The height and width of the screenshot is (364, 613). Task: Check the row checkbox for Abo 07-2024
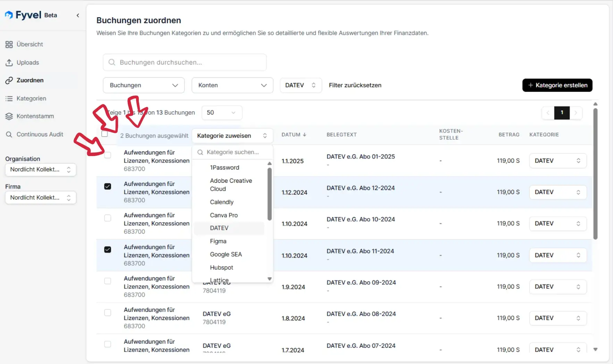click(108, 344)
